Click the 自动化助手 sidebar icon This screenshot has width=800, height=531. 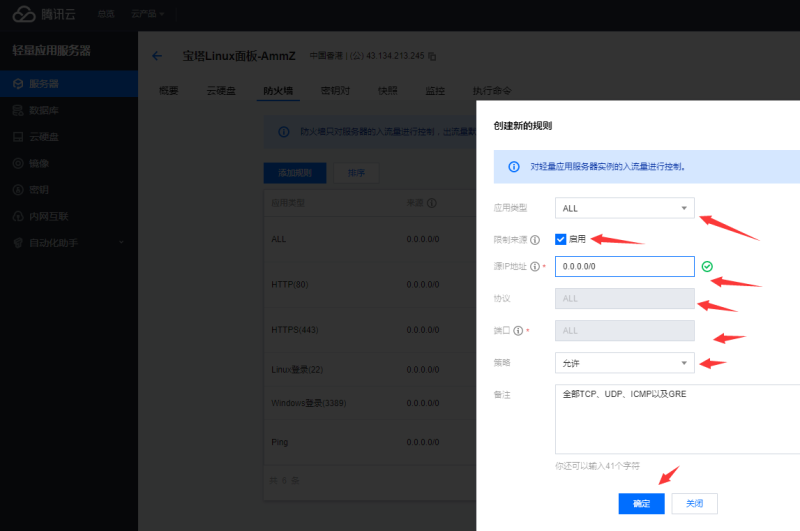(18, 243)
